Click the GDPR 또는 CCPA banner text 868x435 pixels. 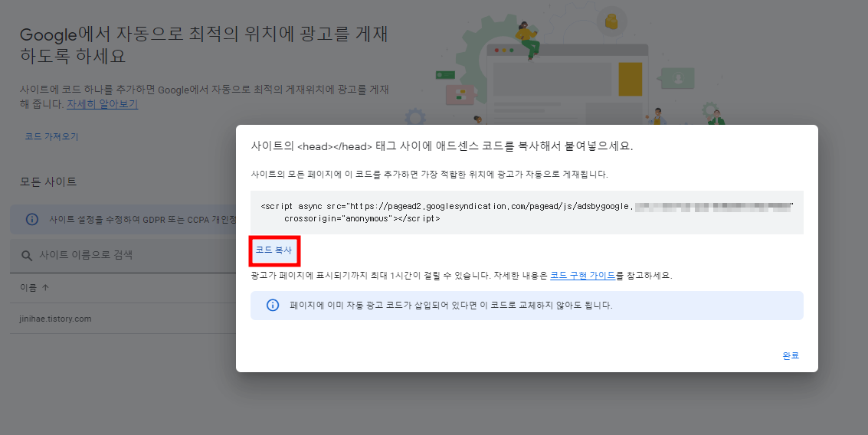[x=142, y=220]
